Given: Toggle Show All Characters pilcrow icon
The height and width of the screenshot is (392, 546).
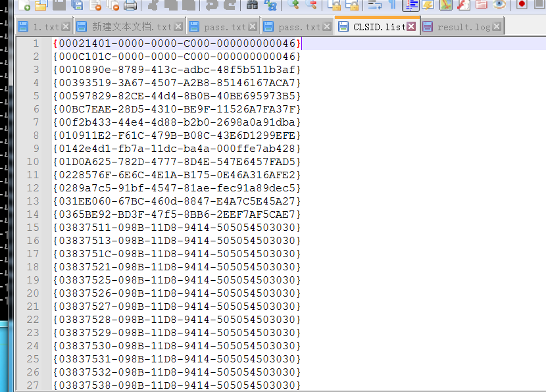Looking at the screenshot, I should [x=393, y=5].
